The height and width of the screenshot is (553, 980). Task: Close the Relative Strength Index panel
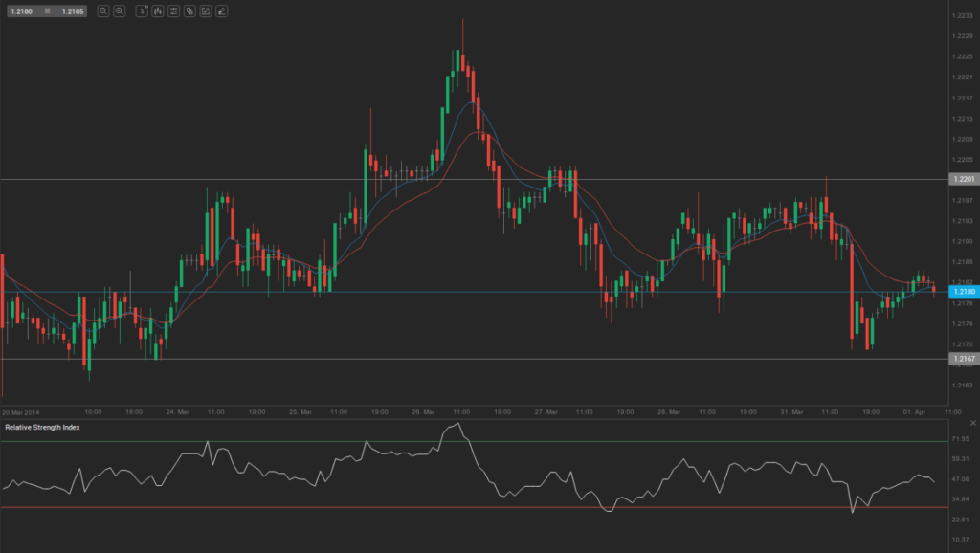[x=972, y=421]
